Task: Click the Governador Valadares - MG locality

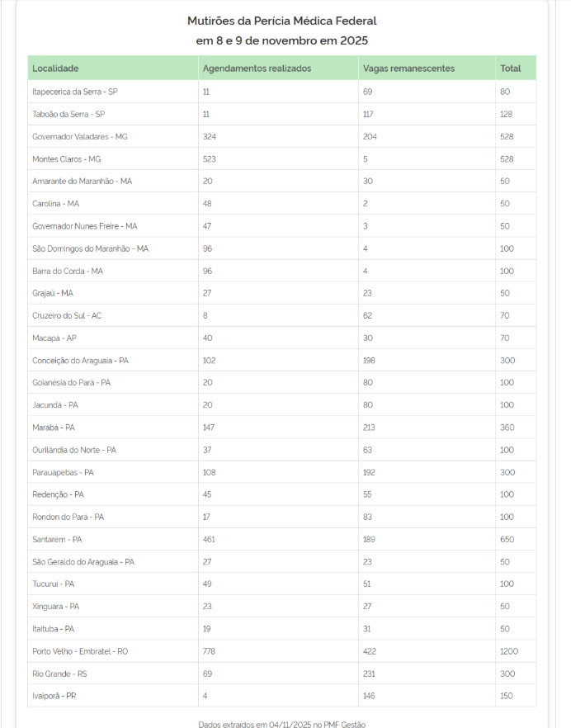Action: coord(80,136)
